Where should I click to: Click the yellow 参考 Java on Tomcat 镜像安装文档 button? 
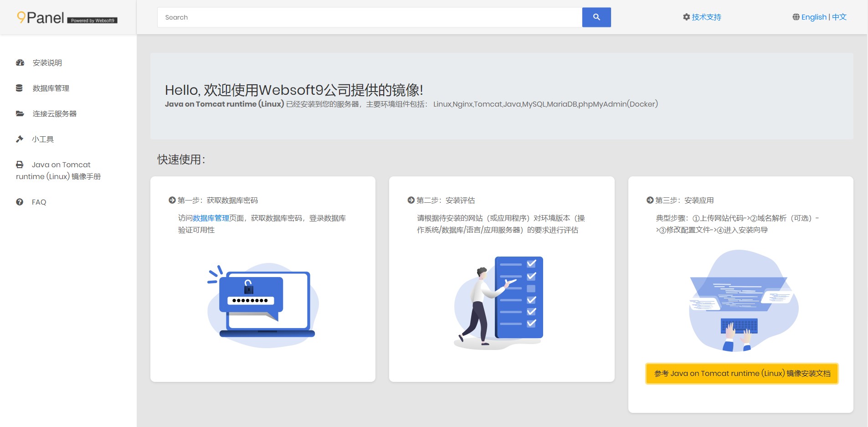click(742, 374)
